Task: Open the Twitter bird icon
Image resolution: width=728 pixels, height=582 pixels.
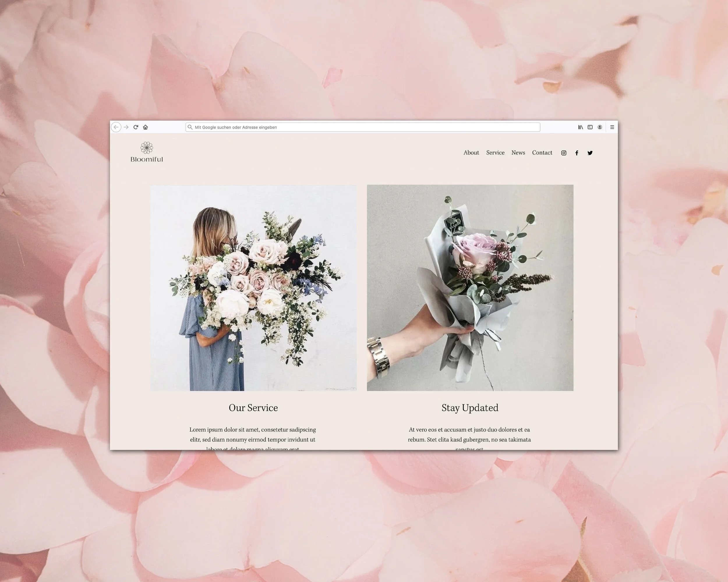Action: (590, 153)
